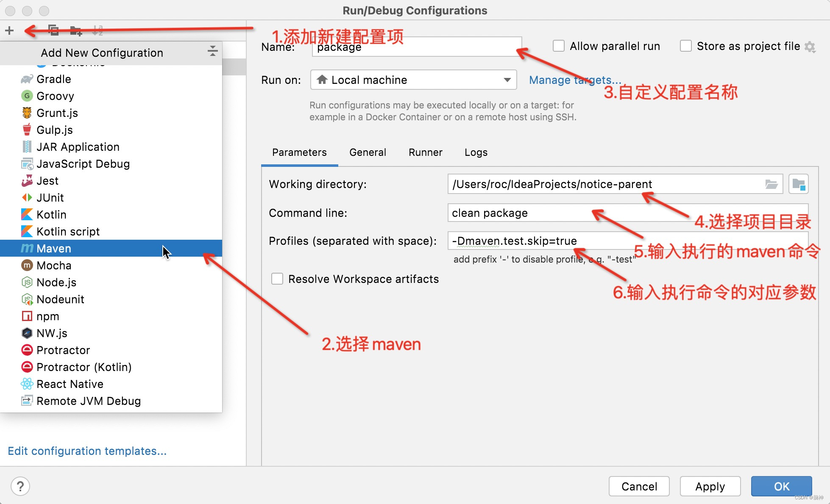Screen dimensions: 830x504
Task: Open the General tab
Action: (x=368, y=152)
